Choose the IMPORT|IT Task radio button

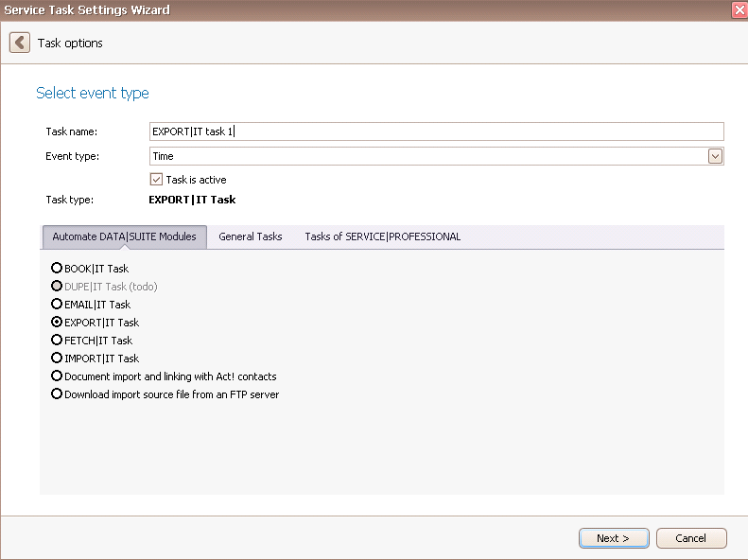pyautogui.click(x=57, y=358)
